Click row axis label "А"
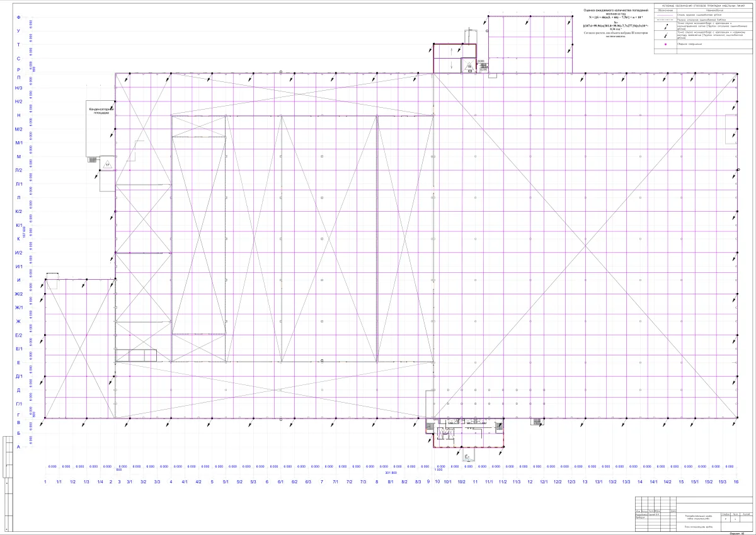The image size is (756, 535). click(x=18, y=447)
